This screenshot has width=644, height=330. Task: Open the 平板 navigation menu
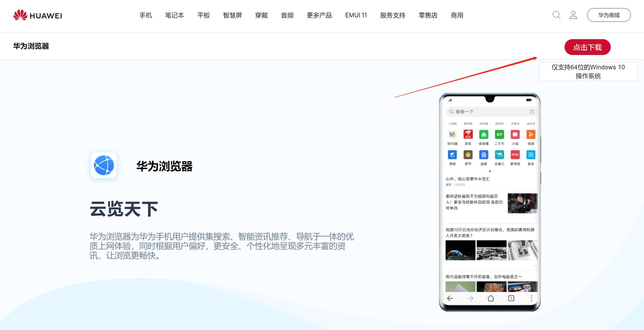point(204,15)
